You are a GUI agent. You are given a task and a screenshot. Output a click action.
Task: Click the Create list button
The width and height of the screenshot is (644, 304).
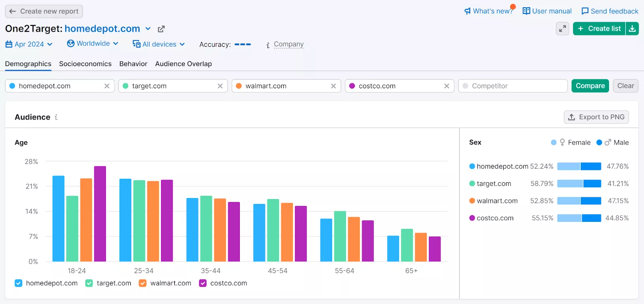(x=599, y=29)
